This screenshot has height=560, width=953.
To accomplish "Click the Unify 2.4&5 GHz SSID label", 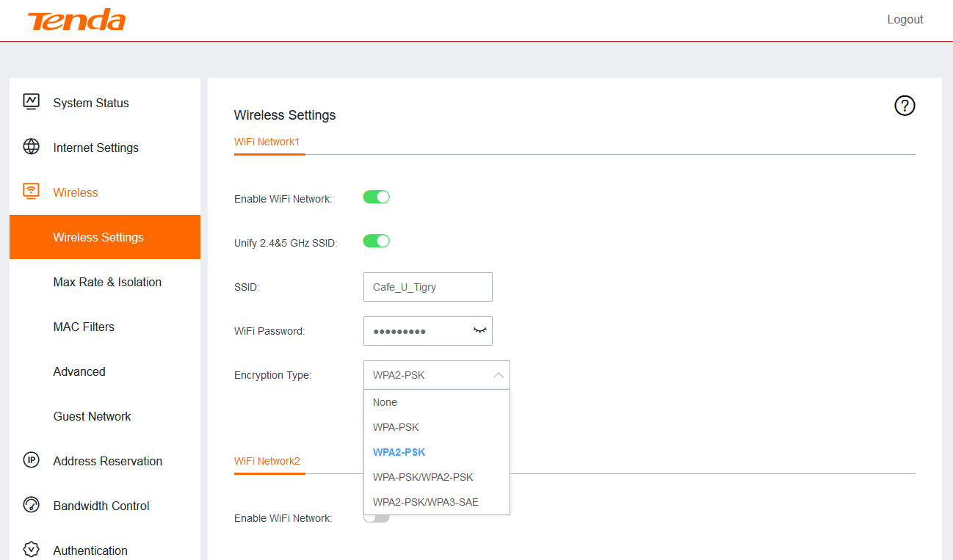I will (x=286, y=243).
